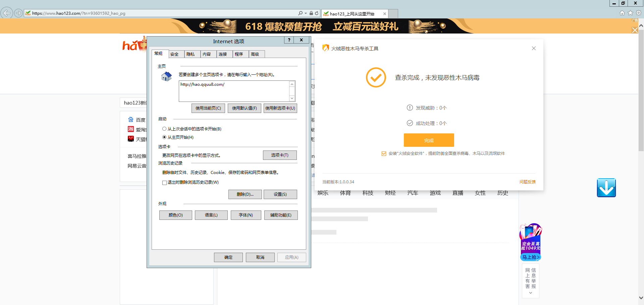Enable delete browsing history on exit checkbox
The width and height of the screenshot is (644, 305).
point(164,183)
